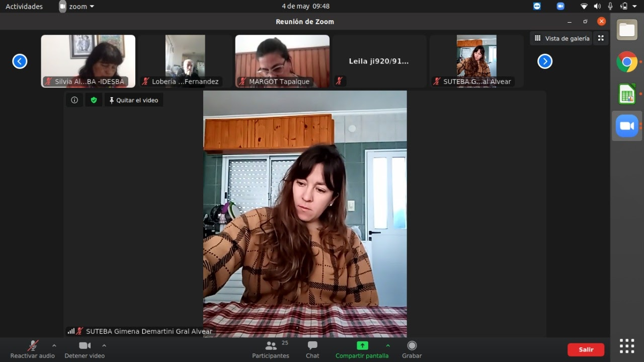This screenshot has width=644, height=362.
Task: Open LibreOffice Calc from the dock
Action: (x=627, y=94)
